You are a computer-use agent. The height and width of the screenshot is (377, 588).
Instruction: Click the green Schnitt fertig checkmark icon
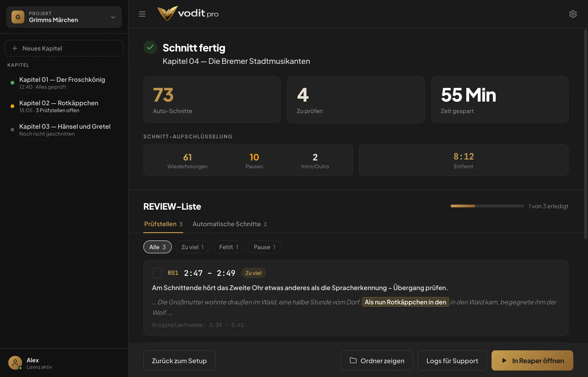click(150, 47)
